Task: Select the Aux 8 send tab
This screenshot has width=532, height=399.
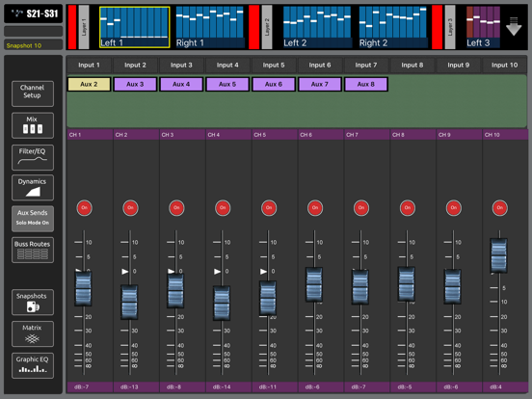Action: coord(366,84)
